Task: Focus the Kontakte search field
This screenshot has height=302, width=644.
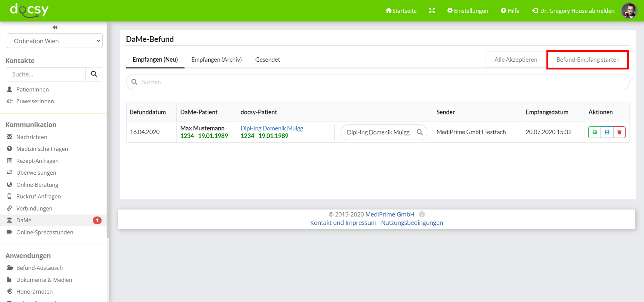Action: (46, 74)
